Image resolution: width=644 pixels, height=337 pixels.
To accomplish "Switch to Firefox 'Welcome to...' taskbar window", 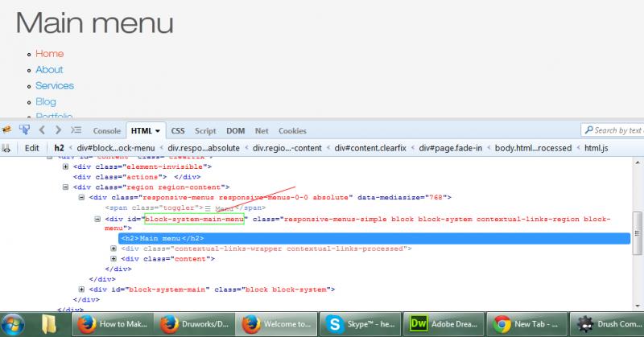I will pos(276,324).
